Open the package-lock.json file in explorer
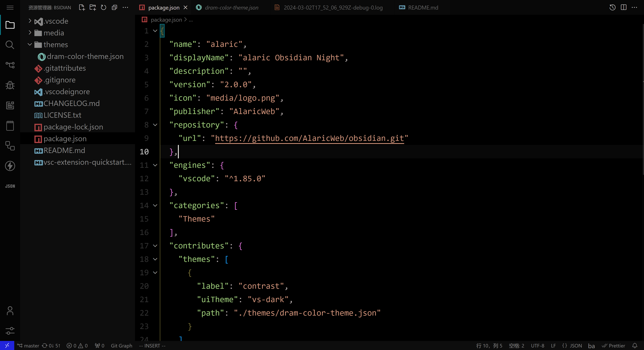This screenshot has height=350, width=644. click(x=73, y=127)
